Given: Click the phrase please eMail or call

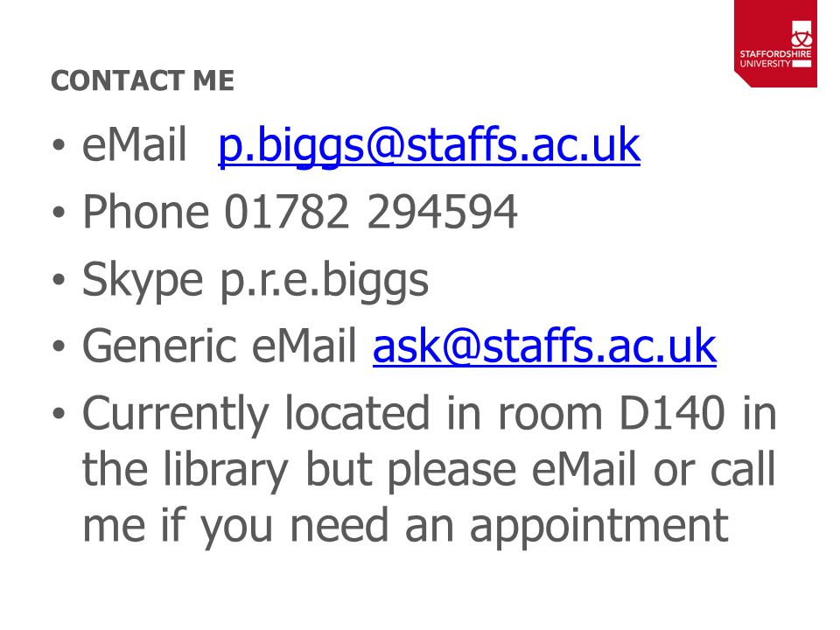Looking at the screenshot, I should [x=581, y=470].
